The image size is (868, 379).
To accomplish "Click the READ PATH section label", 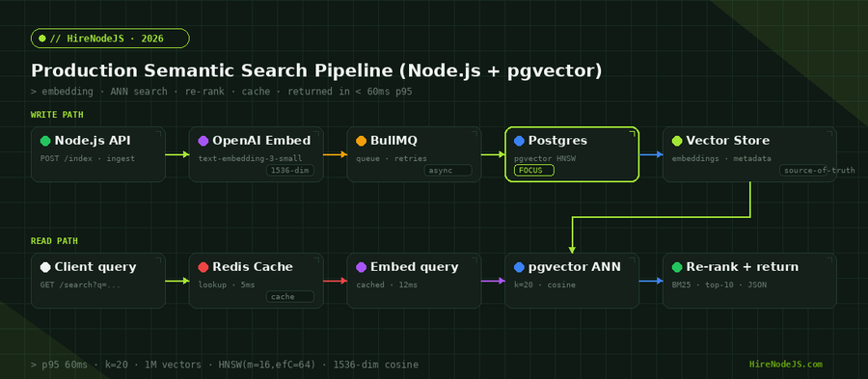I will tap(54, 241).
